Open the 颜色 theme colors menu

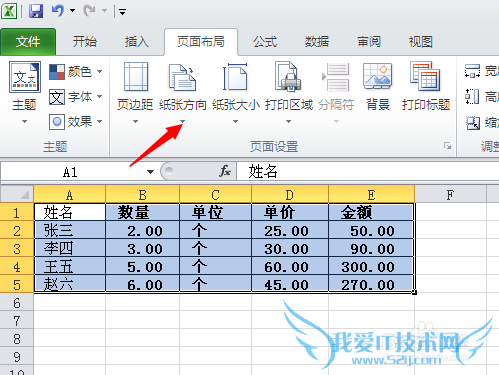tap(76, 71)
